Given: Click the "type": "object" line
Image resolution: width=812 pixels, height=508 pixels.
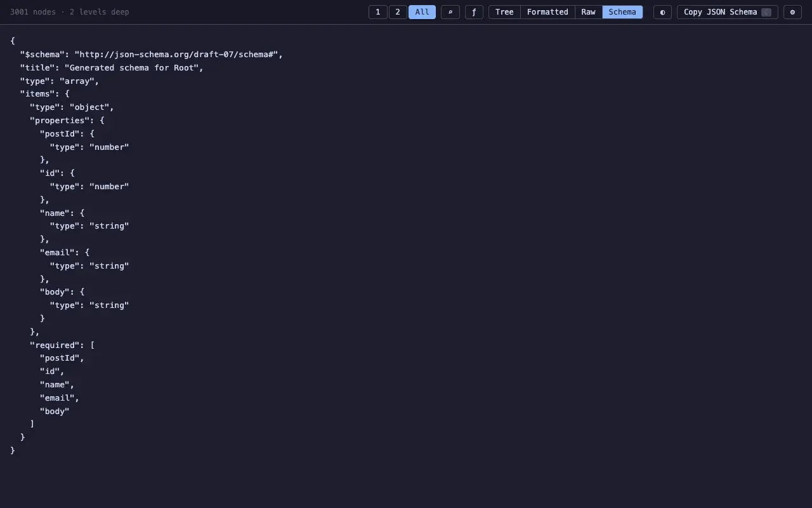Looking at the screenshot, I should 72,107.
